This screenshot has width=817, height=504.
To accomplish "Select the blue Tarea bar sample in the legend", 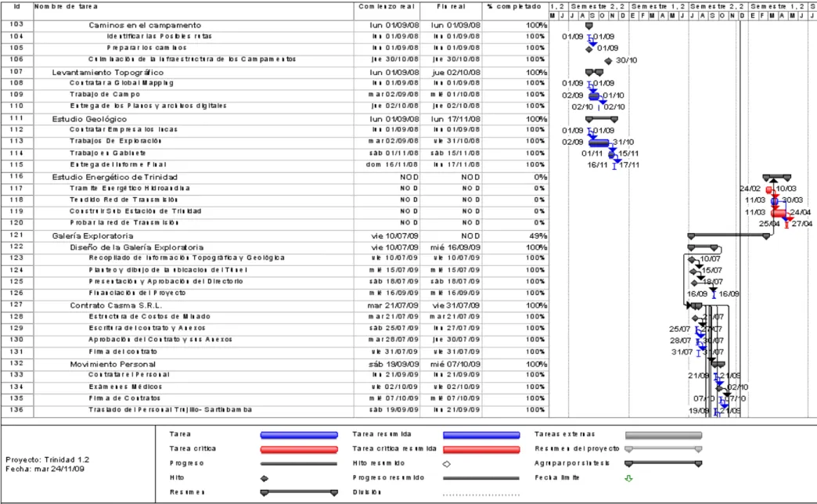I will tap(299, 434).
